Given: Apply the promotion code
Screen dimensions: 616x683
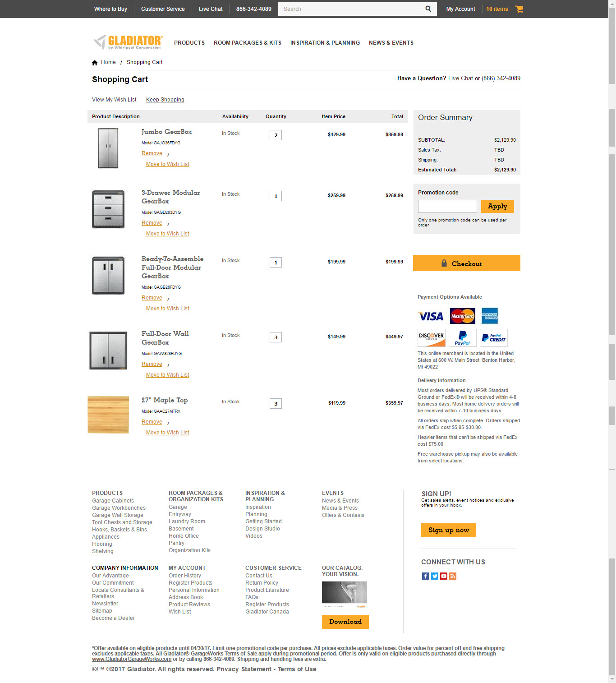Looking at the screenshot, I should pos(497,206).
